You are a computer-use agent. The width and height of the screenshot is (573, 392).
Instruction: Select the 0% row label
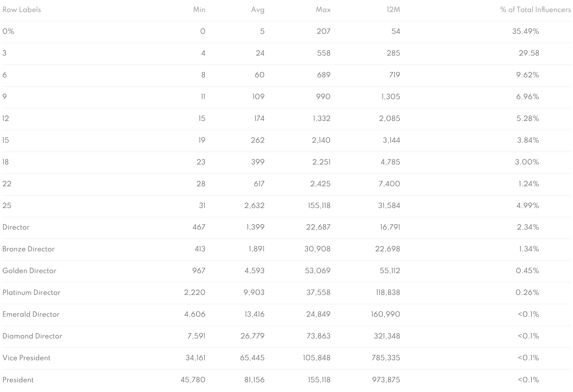(x=8, y=31)
